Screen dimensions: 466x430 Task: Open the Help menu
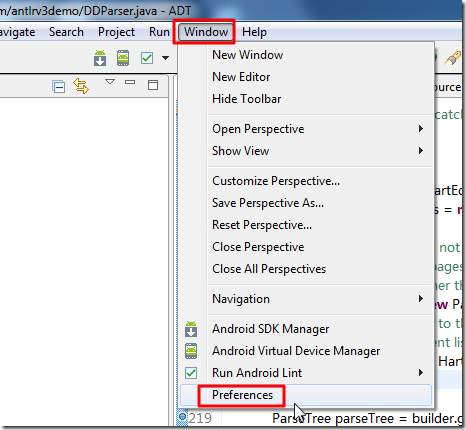pyautogui.click(x=254, y=32)
